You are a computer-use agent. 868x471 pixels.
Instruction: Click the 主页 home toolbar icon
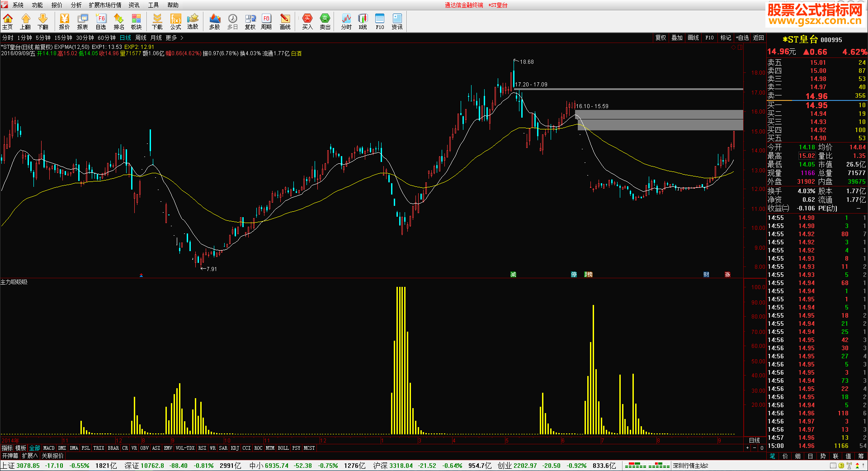click(8, 21)
